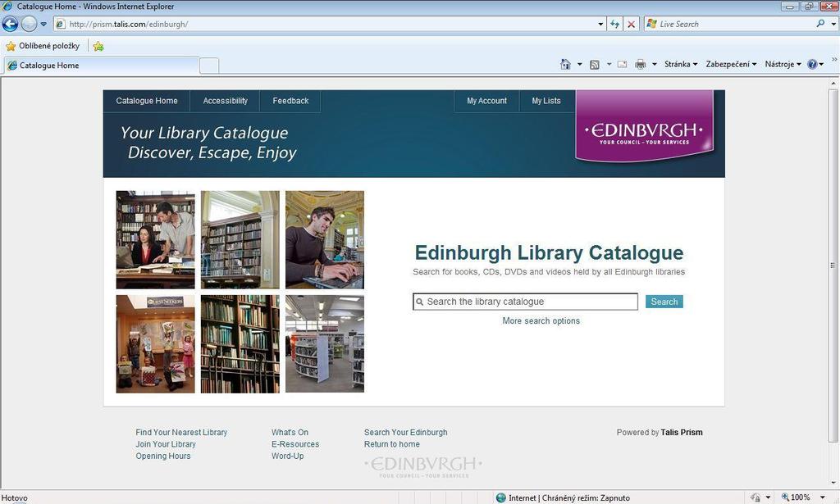Click Internet Explorer icon in title bar
This screenshot has height=504, width=840.
7,7
